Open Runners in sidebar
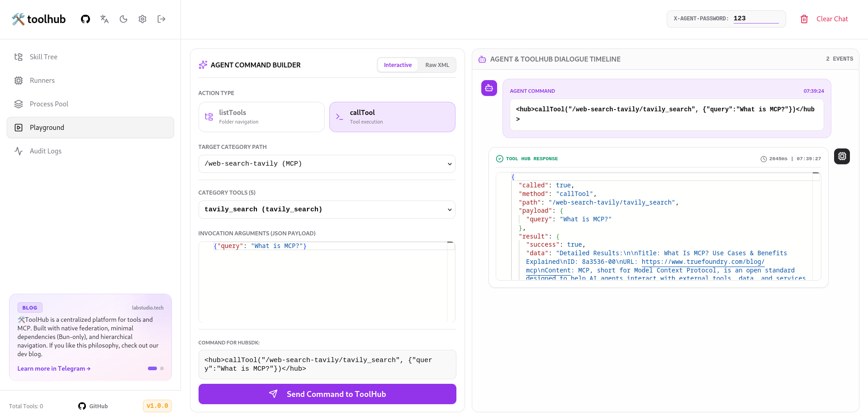Viewport: 868px width, 420px height. pyautogui.click(x=90, y=81)
